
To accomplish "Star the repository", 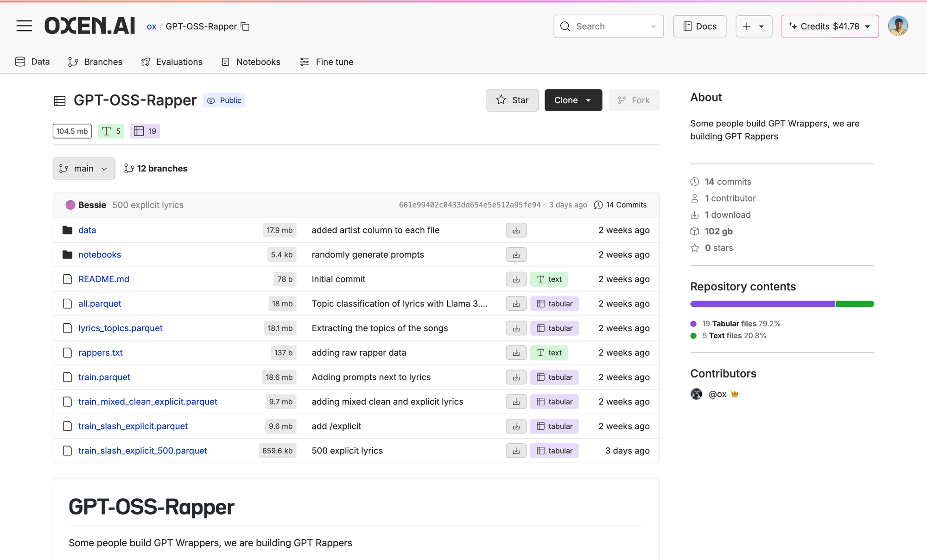I will [x=512, y=100].
